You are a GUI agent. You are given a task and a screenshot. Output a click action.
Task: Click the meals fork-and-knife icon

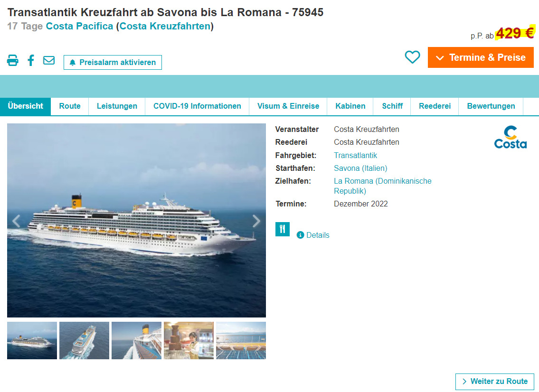tap(282, 229)
